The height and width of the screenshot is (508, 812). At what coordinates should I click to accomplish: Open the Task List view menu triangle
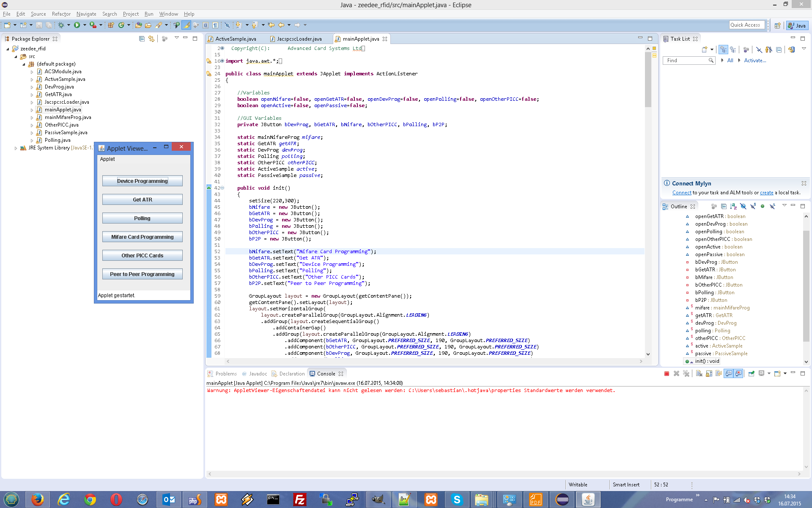pos(804,49)
